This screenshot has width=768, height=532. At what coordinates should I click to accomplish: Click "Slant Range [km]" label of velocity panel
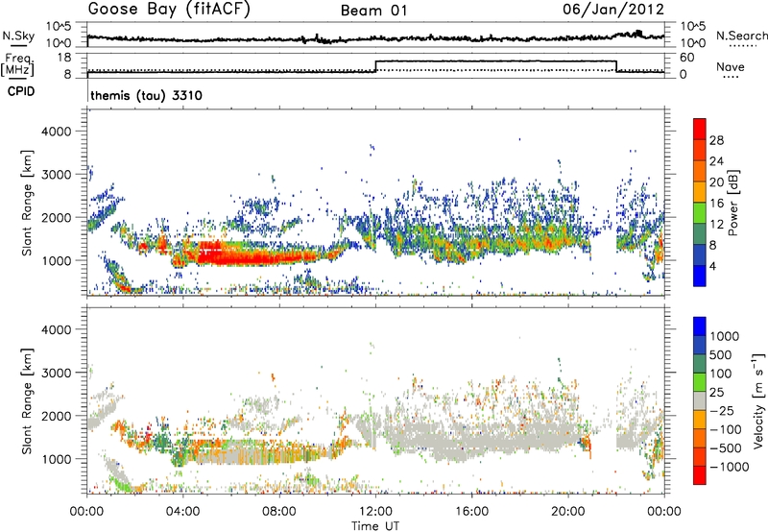coord(27,400)
